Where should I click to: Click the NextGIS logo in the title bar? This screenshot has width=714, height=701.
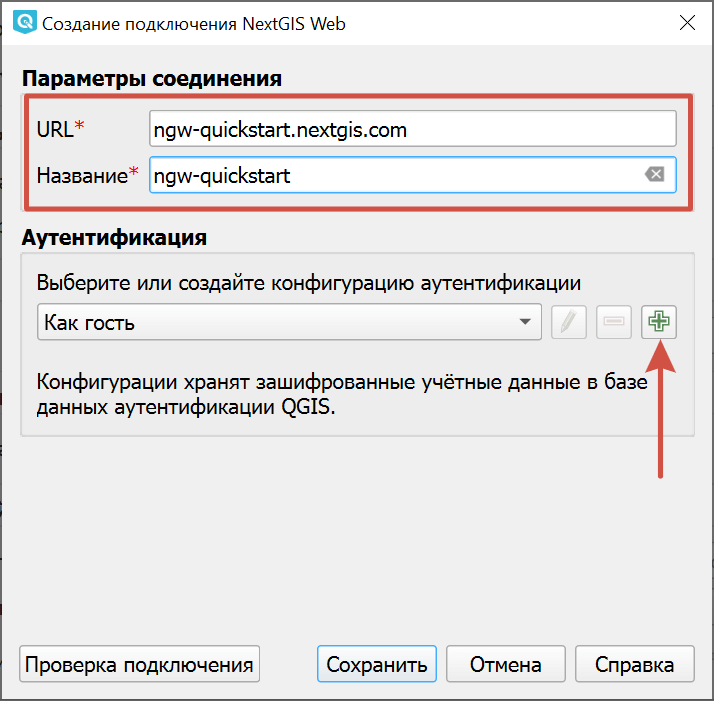click(25, 22)
